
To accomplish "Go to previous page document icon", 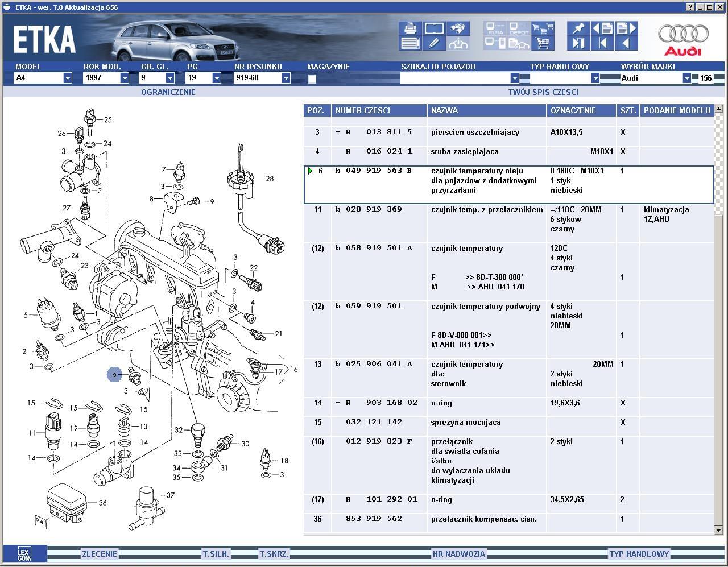I will pos(602,28).
